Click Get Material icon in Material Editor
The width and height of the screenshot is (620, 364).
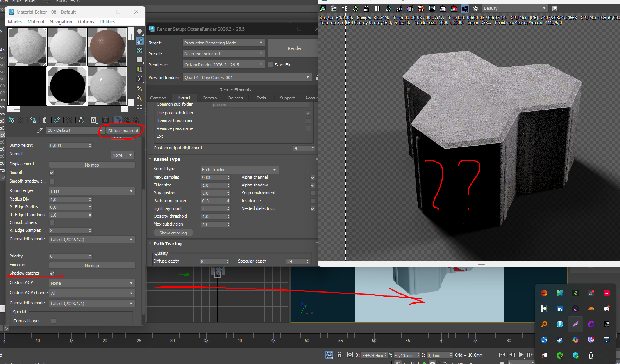12,120
